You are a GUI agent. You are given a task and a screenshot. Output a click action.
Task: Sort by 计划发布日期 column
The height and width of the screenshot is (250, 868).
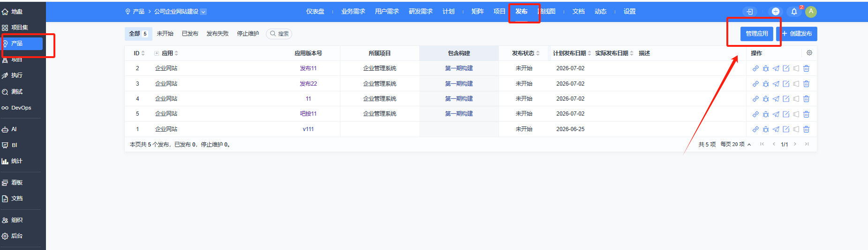(572, 53)
